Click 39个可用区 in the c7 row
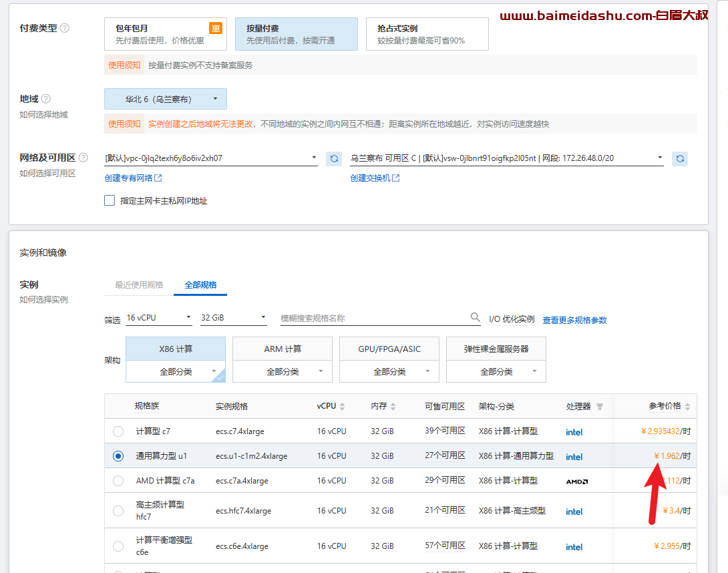 point(445,431)
